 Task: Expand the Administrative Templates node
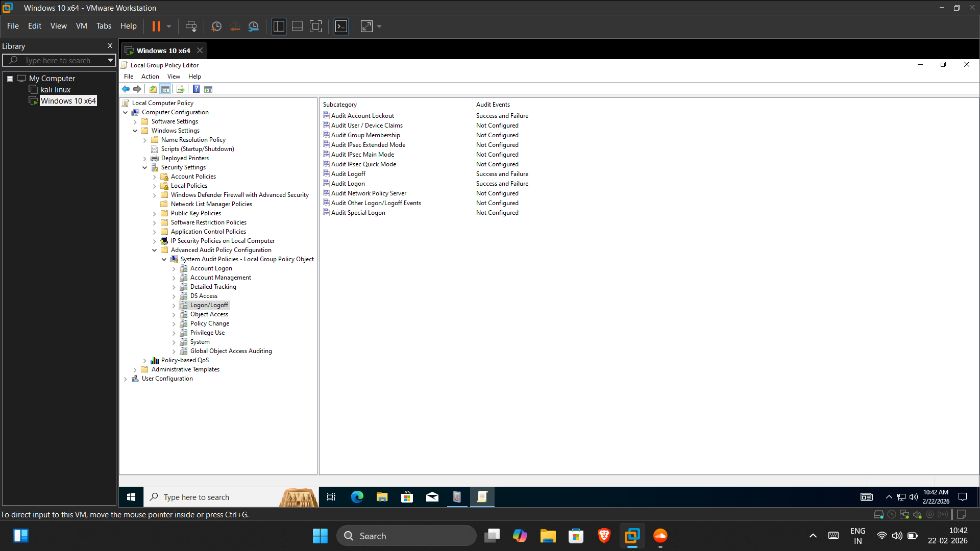[x=135, y=369]
